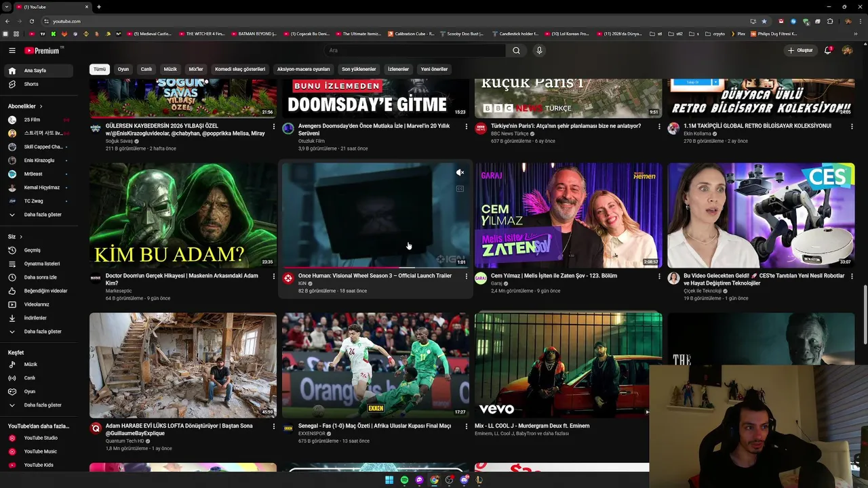Reload the page in Chrome
The height and width of the screenshot is (488, 868).
tap(33, 21)
